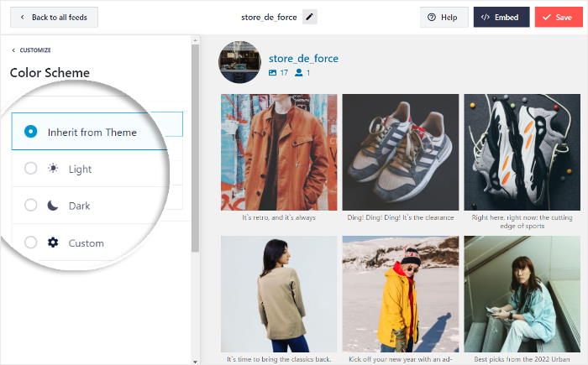Click the code brackets icon in Embed

pos(485,18)
